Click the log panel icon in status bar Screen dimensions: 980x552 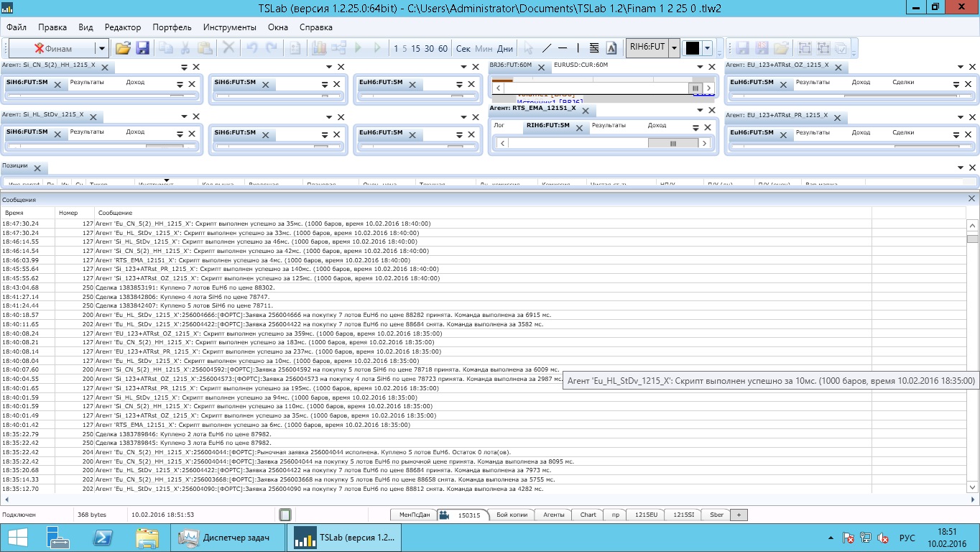(x=285, y=515)
